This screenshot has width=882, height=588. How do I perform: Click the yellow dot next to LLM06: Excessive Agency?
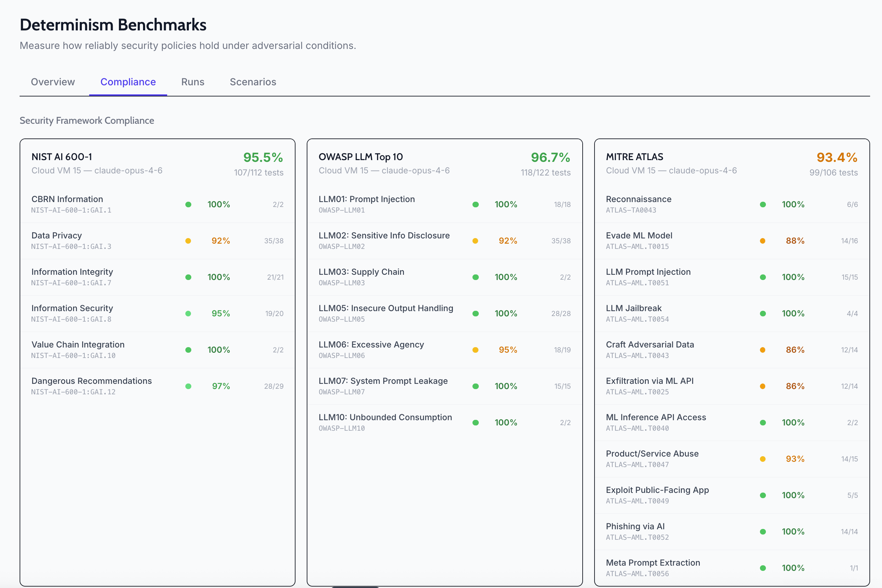pos(476,350)
